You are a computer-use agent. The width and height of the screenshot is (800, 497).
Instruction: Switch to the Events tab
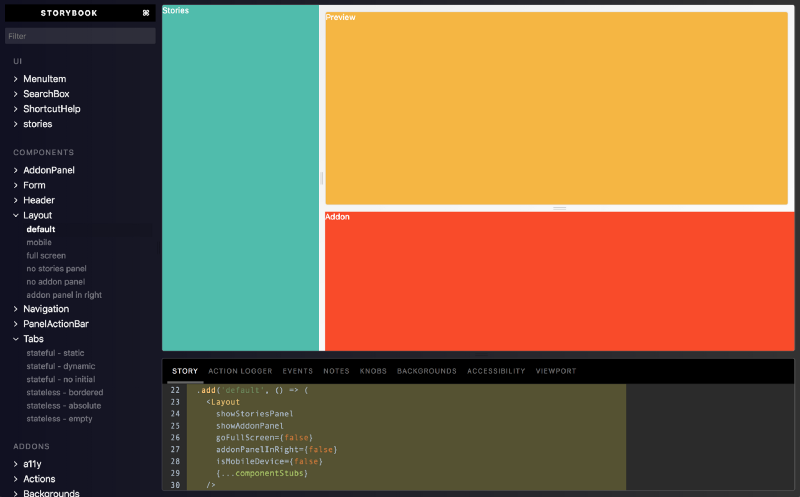point(297,371)
